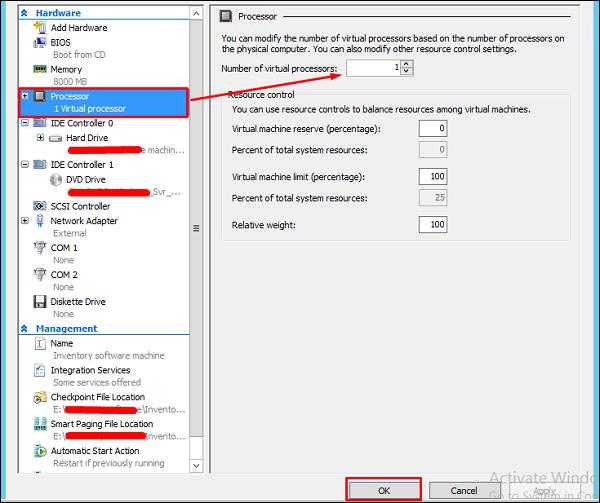
Task: Select the Diskette Drive item
Action: pyautogui.click(x=78, y=301)
